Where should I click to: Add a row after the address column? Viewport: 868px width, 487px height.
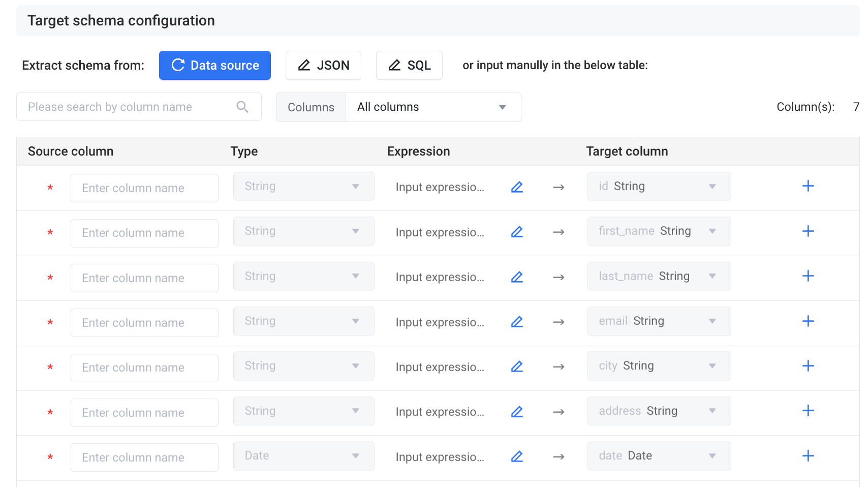(x=808, y=411)
